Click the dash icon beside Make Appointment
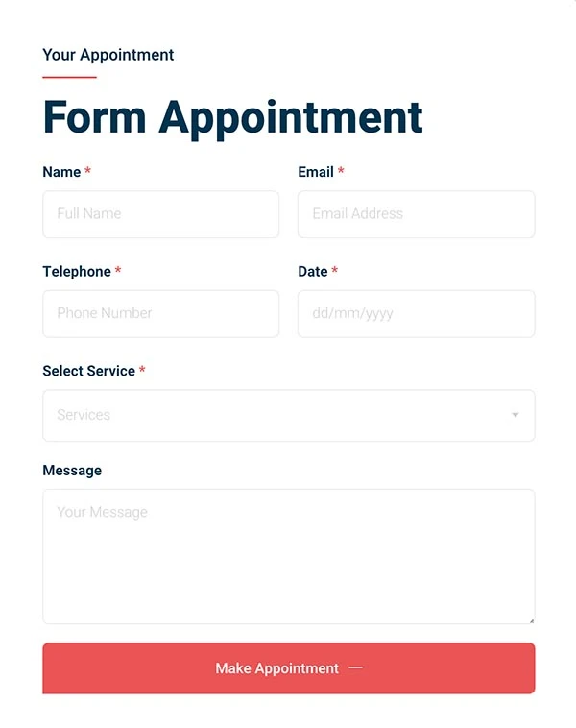The width and height of the screenshot is (576, 728). 355,667
